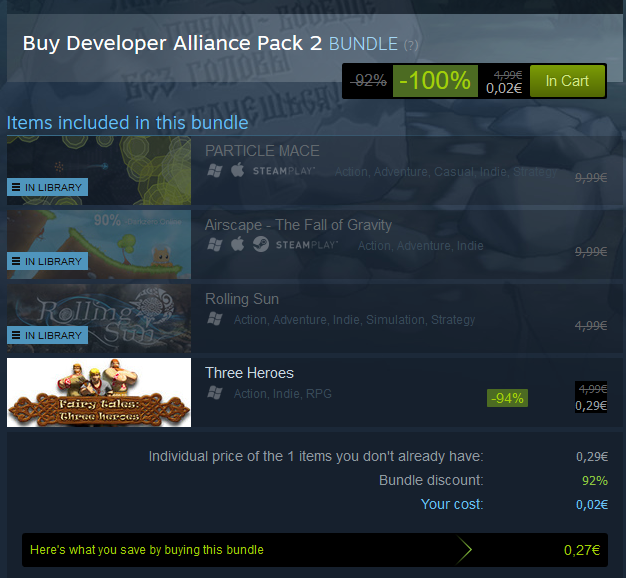The height and width of the screenshot is (578, 626).
Task: Click the Three Heroes game thumbnail
Action: coord(99,392)
